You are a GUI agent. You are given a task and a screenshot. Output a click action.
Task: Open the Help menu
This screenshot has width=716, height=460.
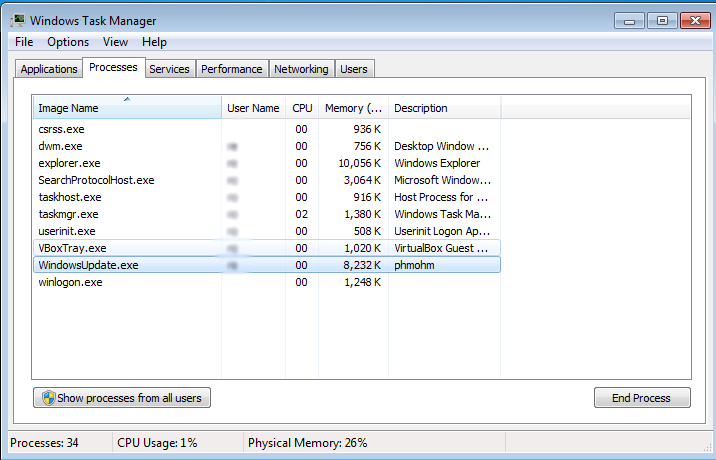click(x=154, y=42)
